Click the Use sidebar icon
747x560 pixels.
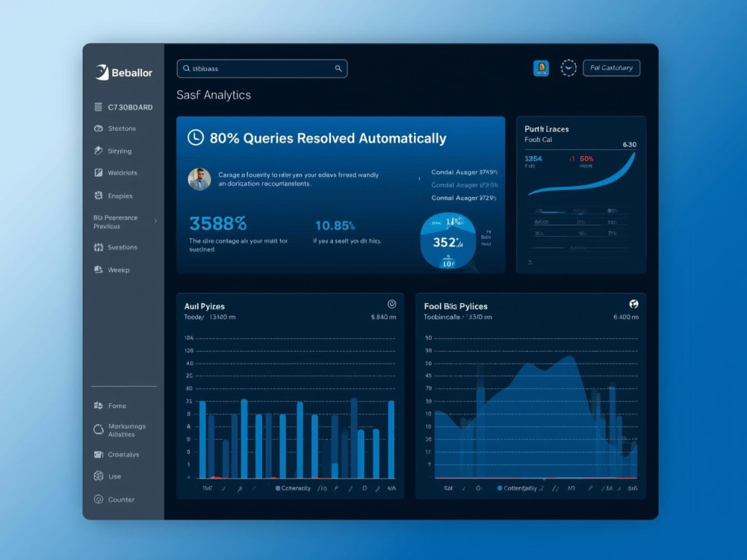pyautogui.click(x=99, y=476)
